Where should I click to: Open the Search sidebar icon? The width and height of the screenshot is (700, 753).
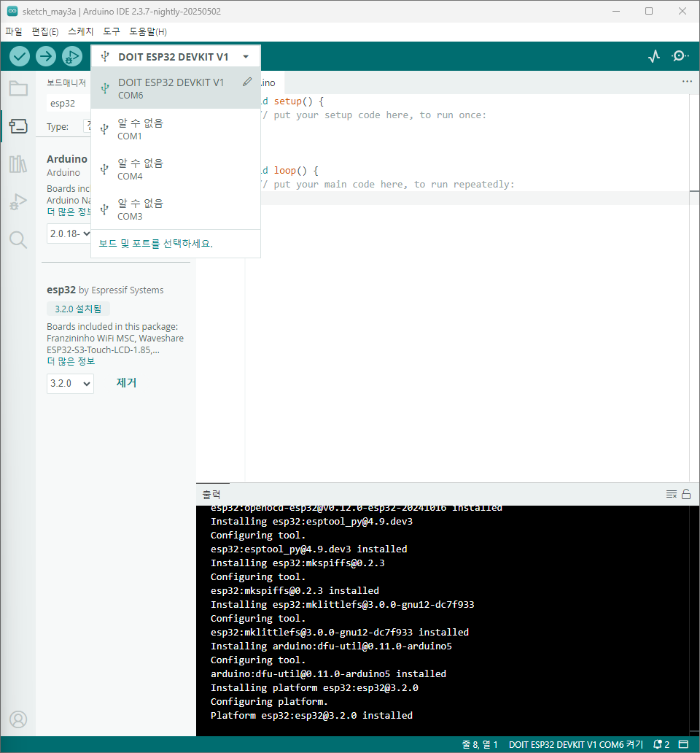click(18, 239)
